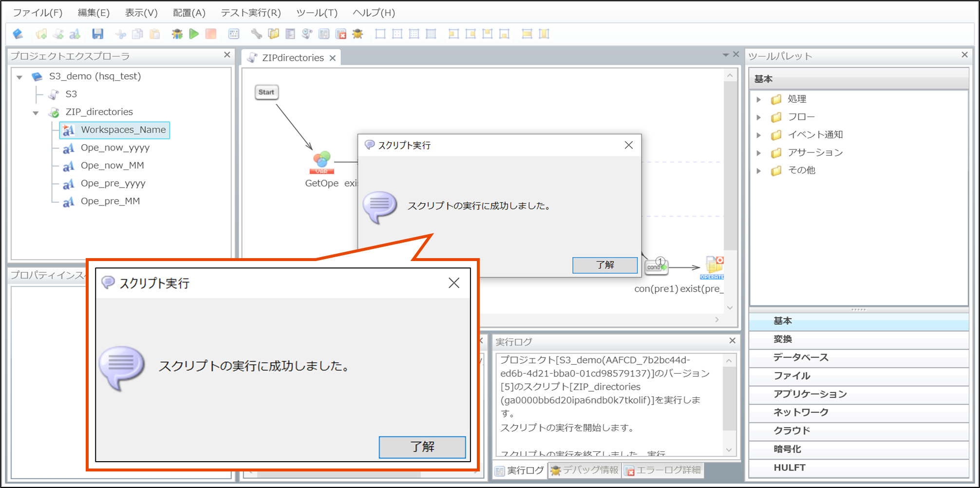
Task: Select the クラウド palette category
Action: 859,431
